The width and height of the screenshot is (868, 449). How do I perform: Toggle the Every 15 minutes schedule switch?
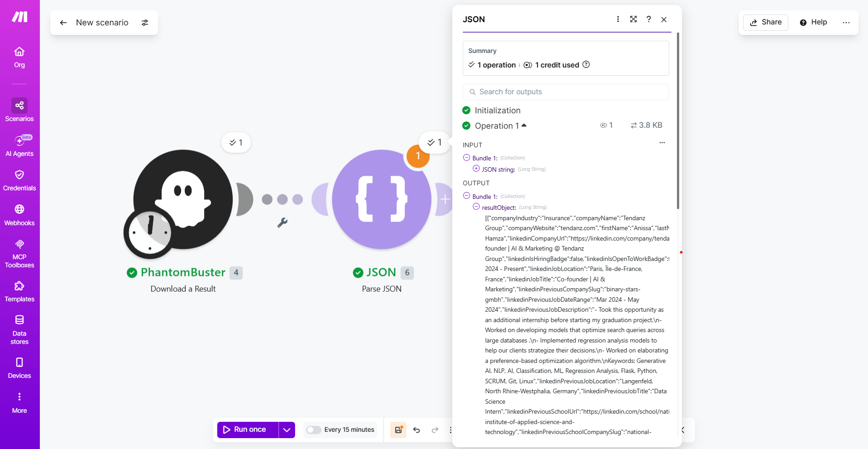coord(313,430)
